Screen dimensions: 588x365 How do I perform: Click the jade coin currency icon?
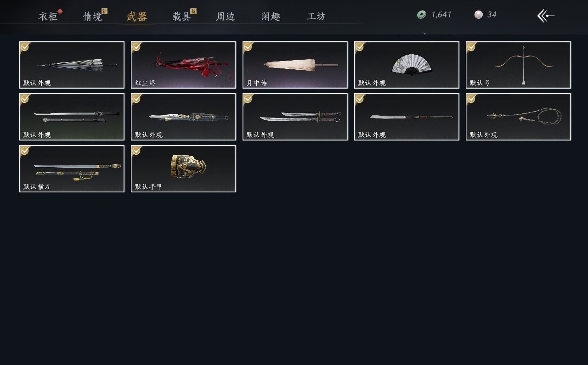click(421, 15)
